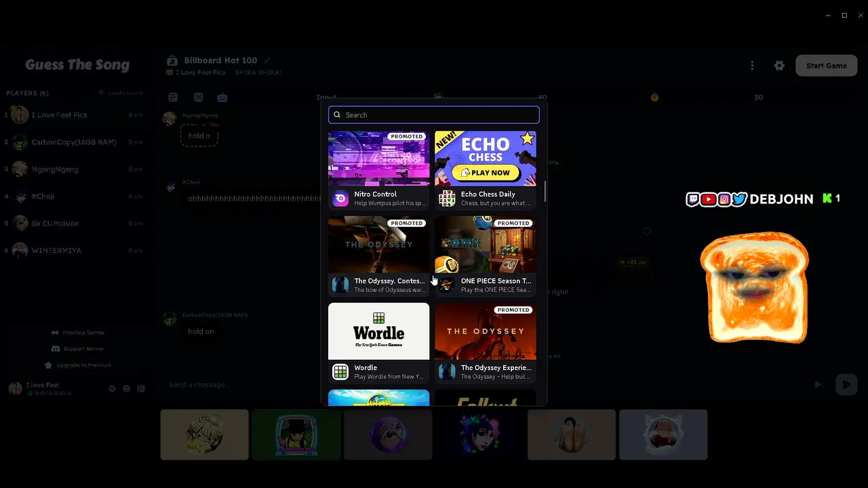Viewport: 868px width, 488px height.
Task: Open the Wordle banner image
Action: [x=378, y=331]
